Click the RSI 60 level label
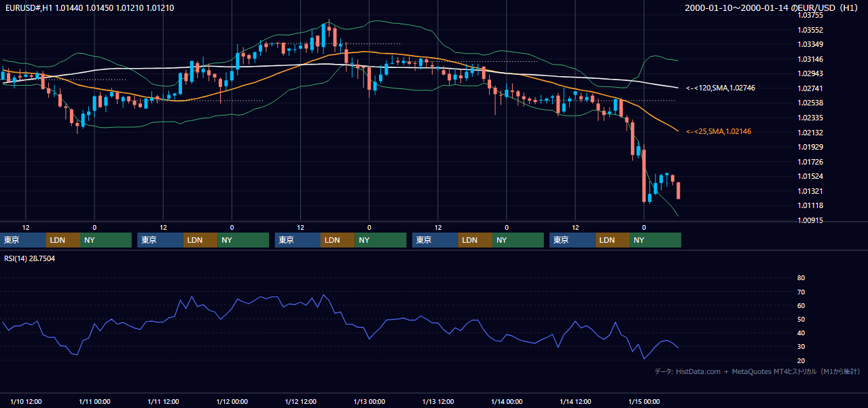 pyautogui.click(x=801, y=306)
